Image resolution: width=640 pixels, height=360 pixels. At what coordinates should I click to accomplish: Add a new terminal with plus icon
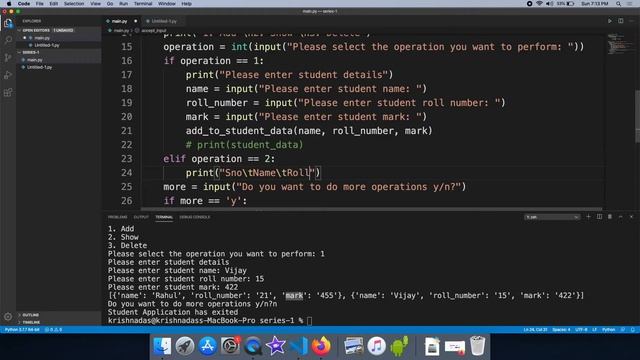click(x=588, y=217)
